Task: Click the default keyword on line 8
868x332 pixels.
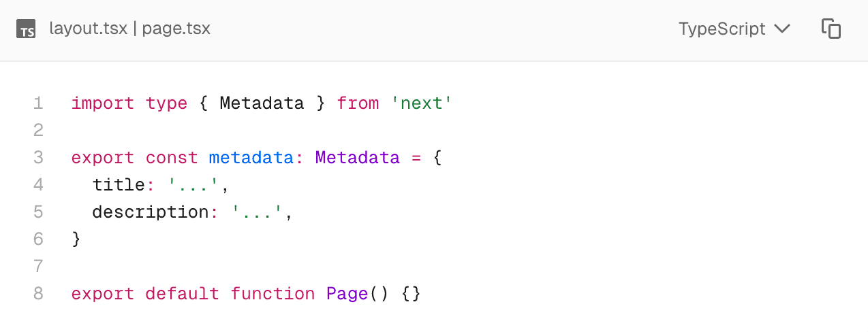Action: 182,294
